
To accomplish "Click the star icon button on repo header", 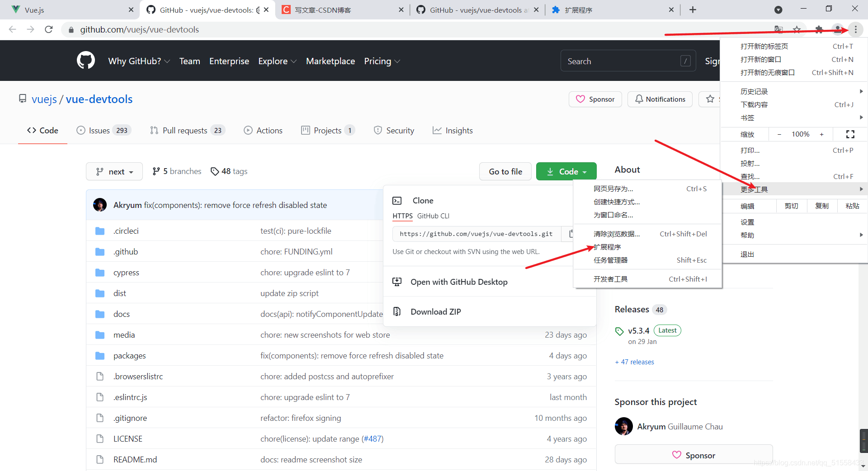I will point(709,99).
